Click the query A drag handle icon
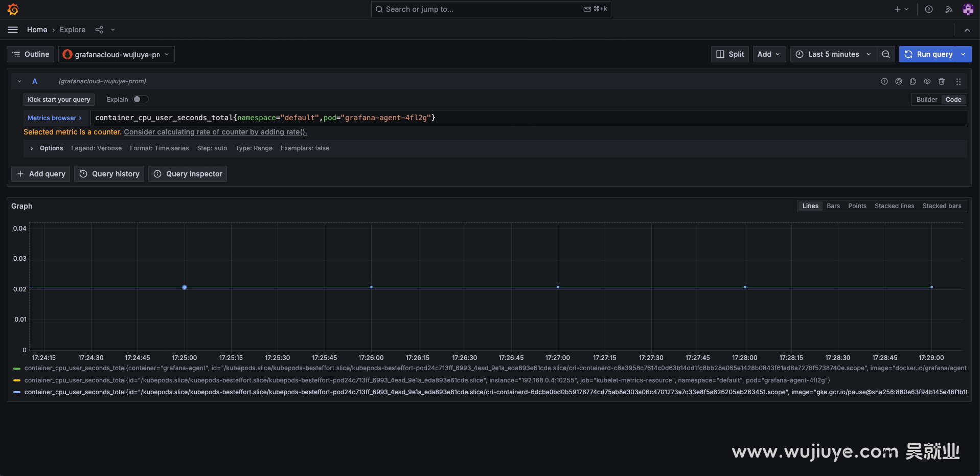The image size is (980, 476). click(x=959, y=81)
